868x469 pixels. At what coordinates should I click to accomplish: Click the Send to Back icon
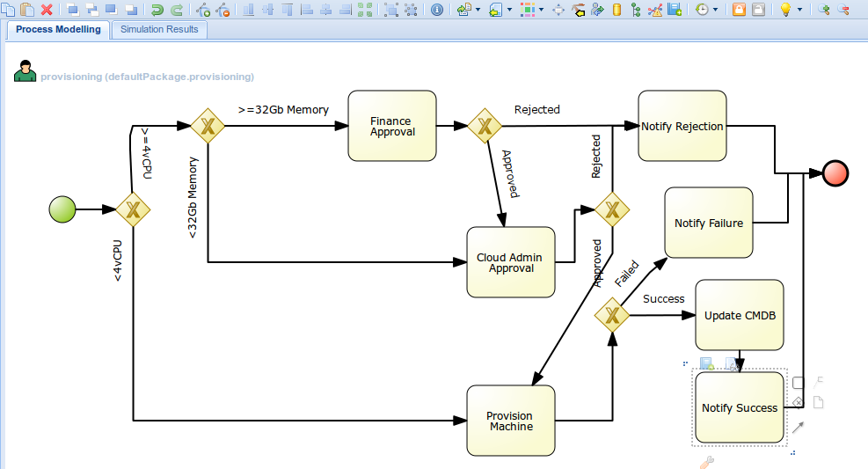91,9
